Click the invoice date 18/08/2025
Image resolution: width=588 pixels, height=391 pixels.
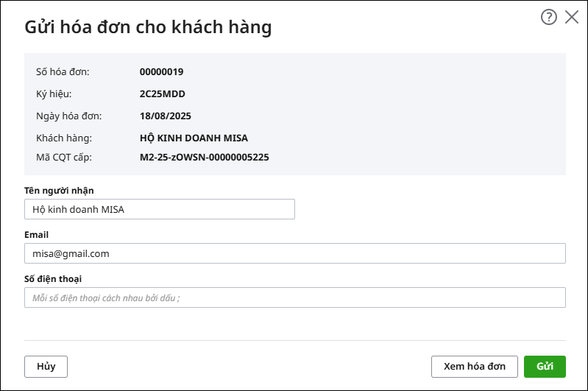click(x=166, y=116)
